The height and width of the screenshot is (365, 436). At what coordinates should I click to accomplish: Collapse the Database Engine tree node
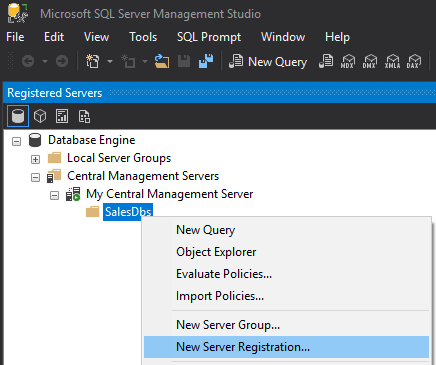click(x=16, y=141)
